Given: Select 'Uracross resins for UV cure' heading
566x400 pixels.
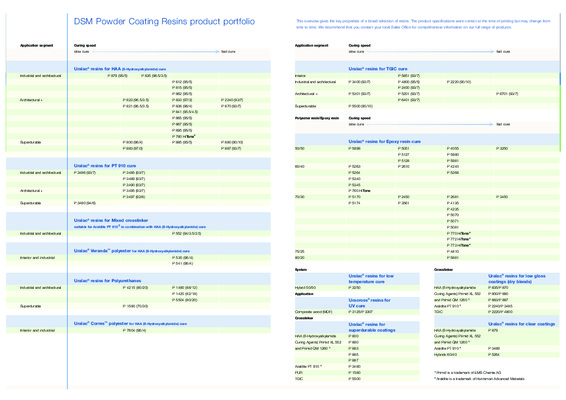Looking at the screenshot, I should 369,303.
